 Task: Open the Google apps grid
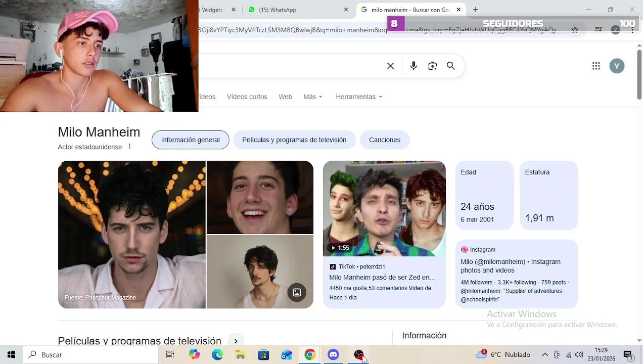[596, 66]
